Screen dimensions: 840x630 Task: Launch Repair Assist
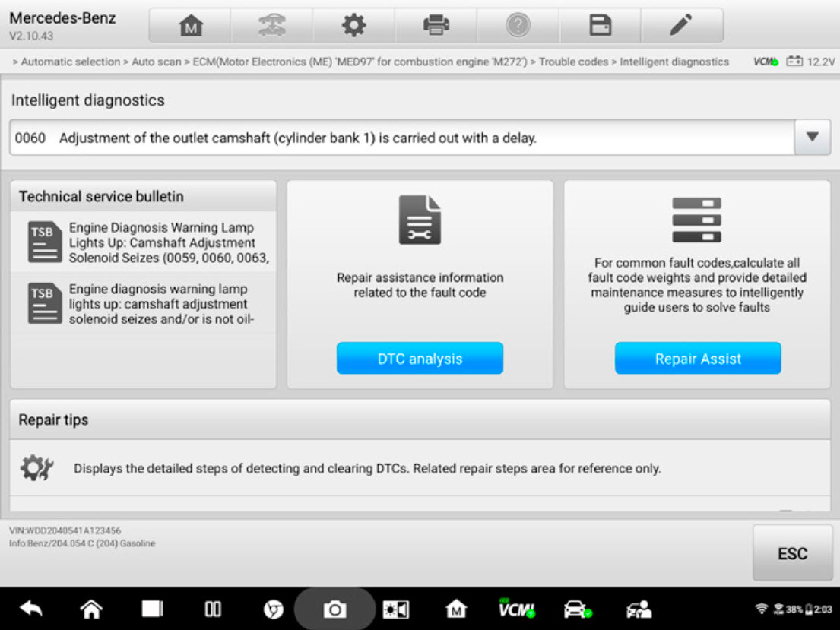(x=698, y=359)
